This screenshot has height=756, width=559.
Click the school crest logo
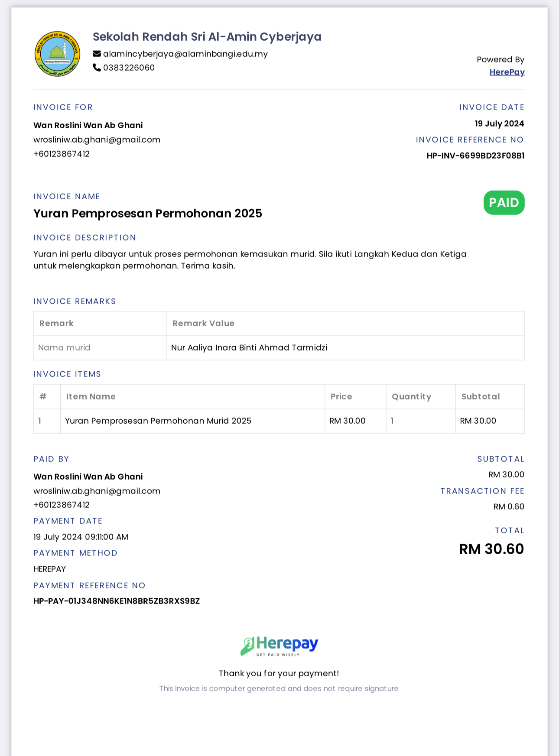[x=57, y=54]
